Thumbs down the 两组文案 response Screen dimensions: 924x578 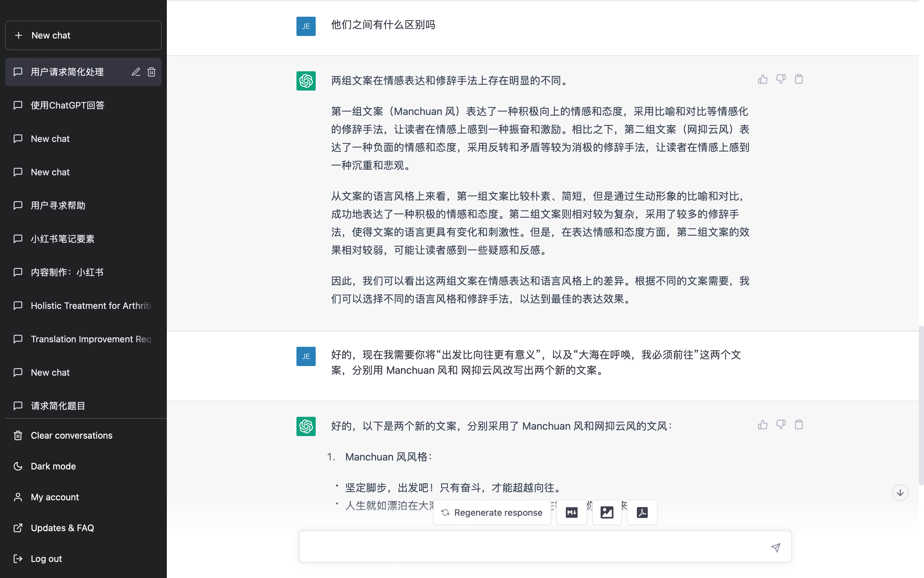(x=781, y=79)
